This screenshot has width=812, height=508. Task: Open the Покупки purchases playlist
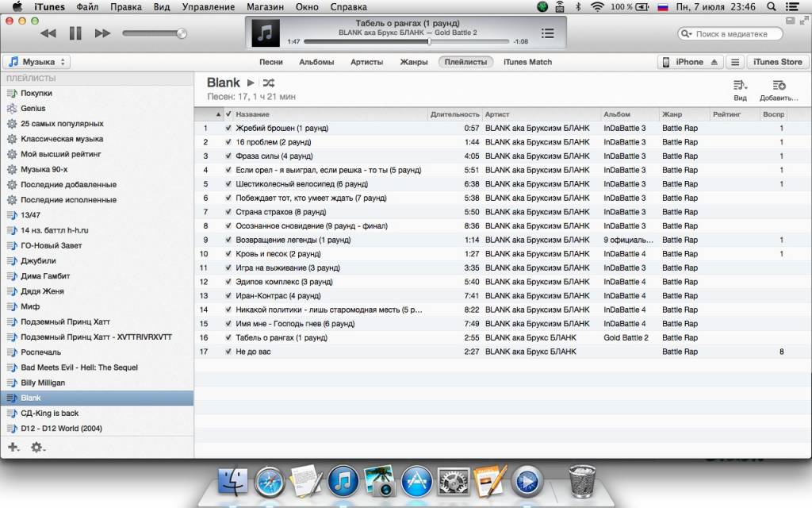coord(36,94)
